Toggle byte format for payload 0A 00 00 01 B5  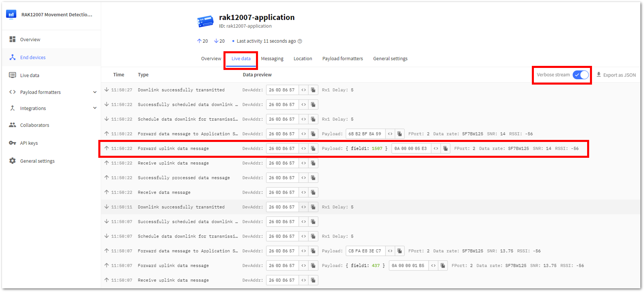coord(434,266)
